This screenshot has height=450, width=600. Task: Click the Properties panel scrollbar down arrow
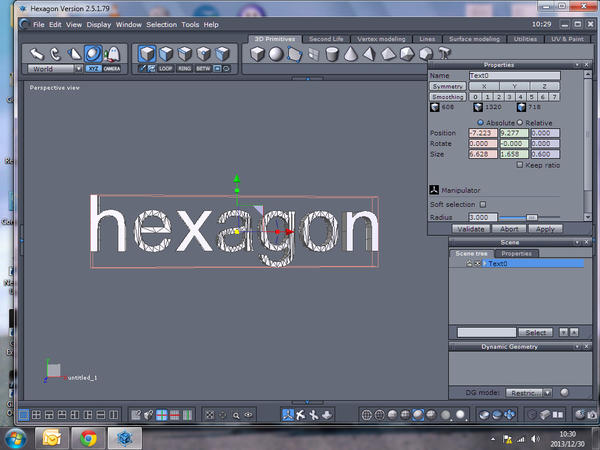(588, 217)
